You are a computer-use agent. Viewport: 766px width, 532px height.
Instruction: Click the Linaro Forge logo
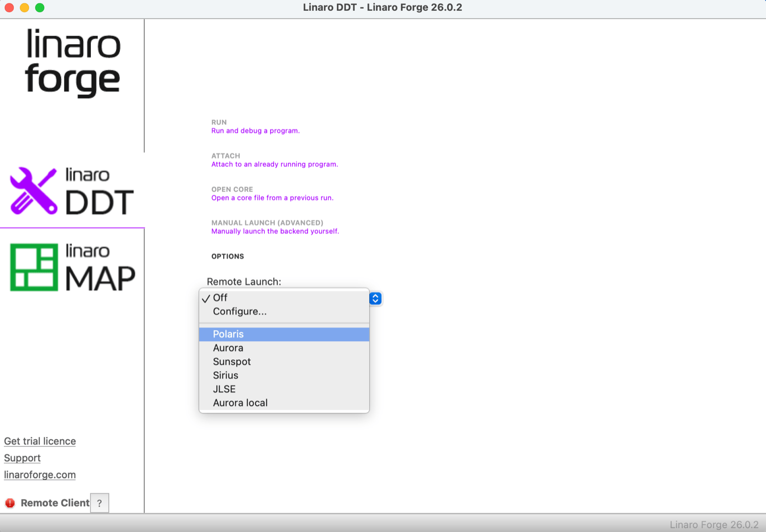pyautogui.click(x=73, y=63)
